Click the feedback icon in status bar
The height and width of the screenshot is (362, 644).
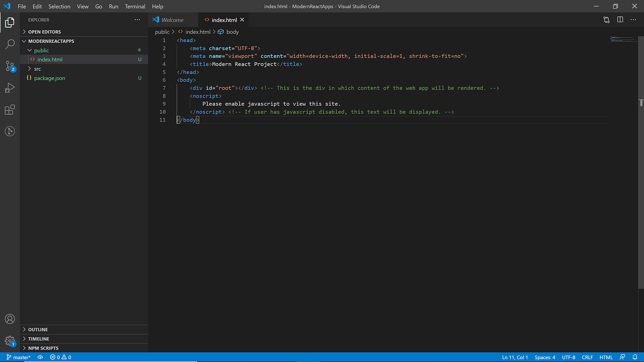click(x=622, y=357)
